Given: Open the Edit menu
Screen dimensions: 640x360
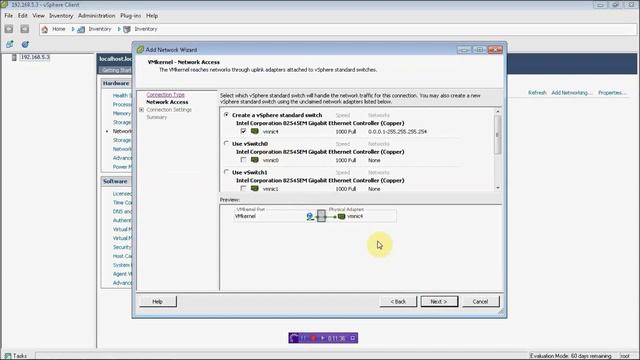Looking at the screenshot, I should (x=22, y=16).
